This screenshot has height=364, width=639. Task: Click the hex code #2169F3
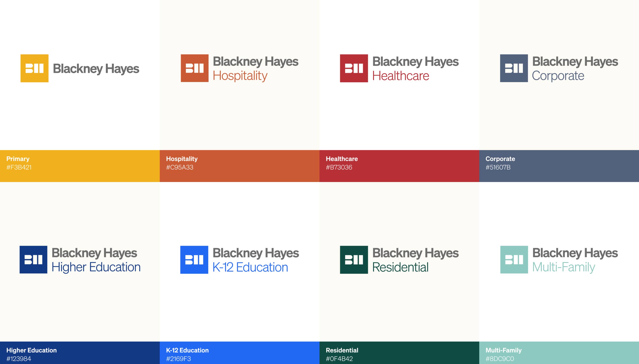click(x=178, y=359)
